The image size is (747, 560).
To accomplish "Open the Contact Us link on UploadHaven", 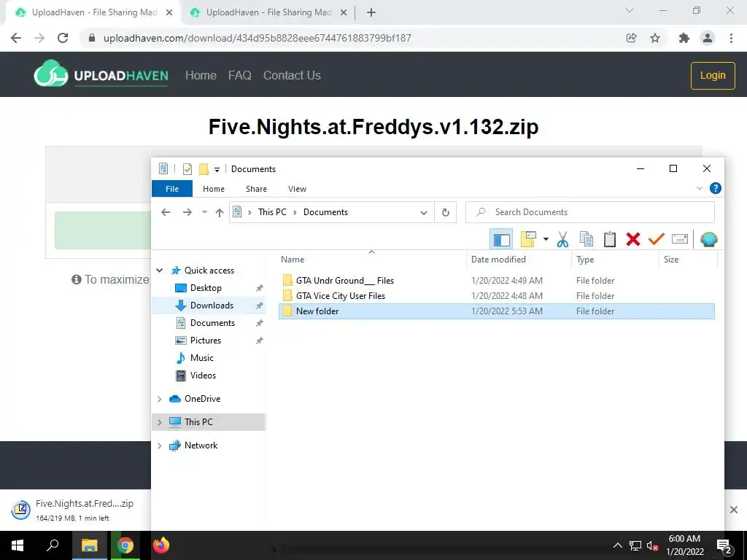I will pyautogui.click(x=292, y=75).
